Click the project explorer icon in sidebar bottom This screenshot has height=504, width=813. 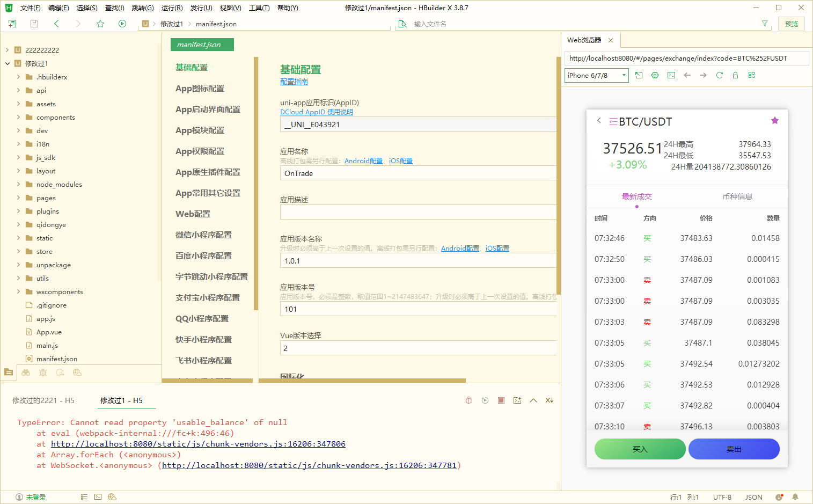coord(9,372)
